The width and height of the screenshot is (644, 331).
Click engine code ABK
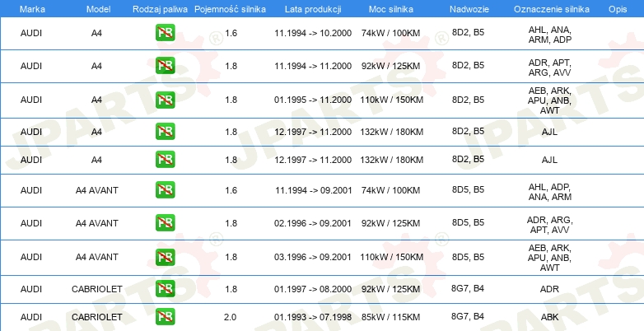(x=549, y=317)
